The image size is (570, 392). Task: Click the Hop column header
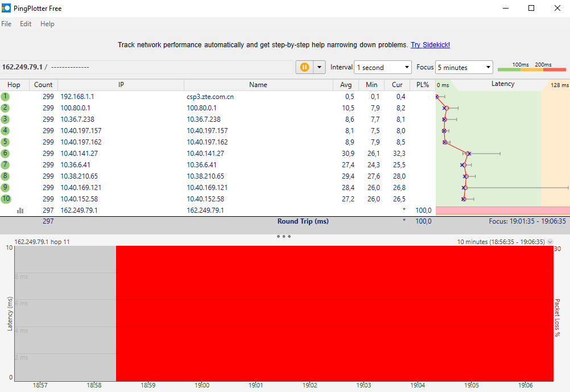(14, 85)
